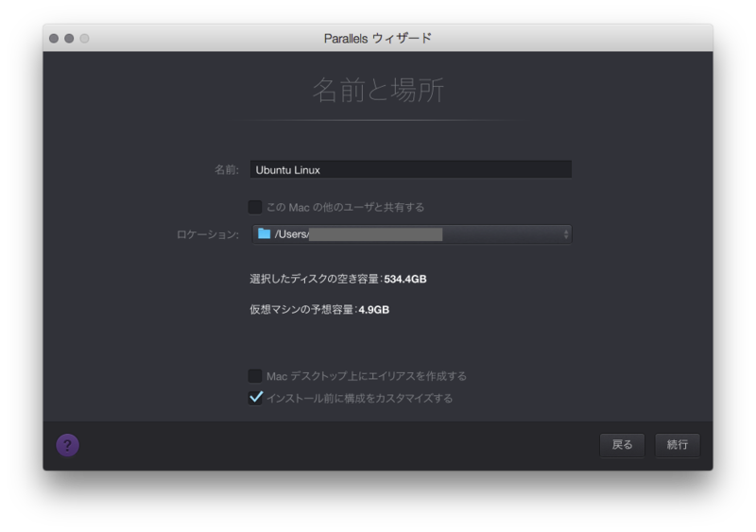
Task: Click the 戻る back button
Action: point(622,445)
